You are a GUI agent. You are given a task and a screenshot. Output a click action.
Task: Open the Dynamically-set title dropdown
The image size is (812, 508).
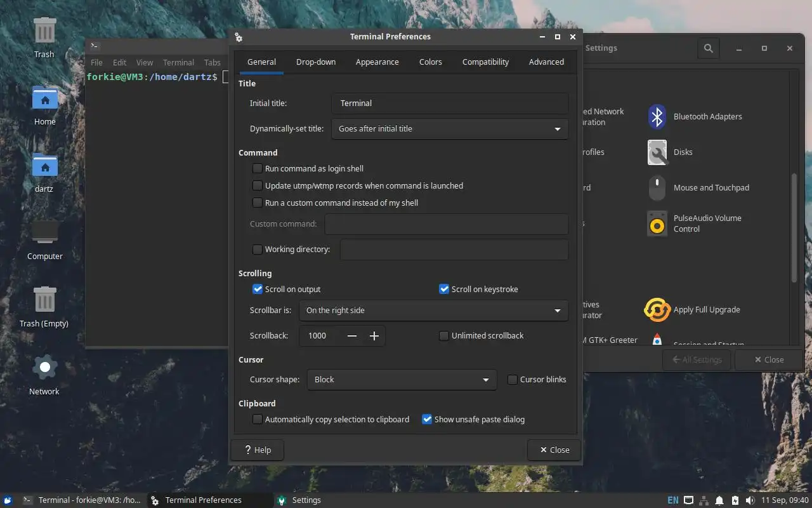450,129
